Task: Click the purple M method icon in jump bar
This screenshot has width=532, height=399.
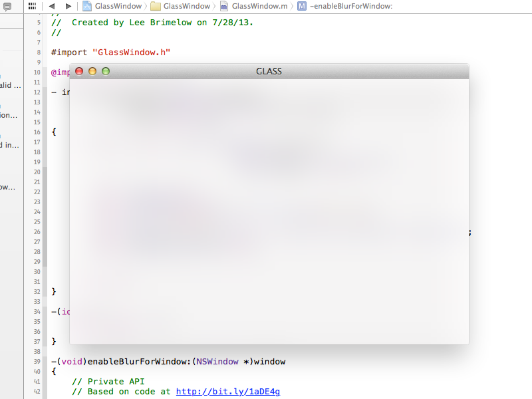Action: point(302,6)
